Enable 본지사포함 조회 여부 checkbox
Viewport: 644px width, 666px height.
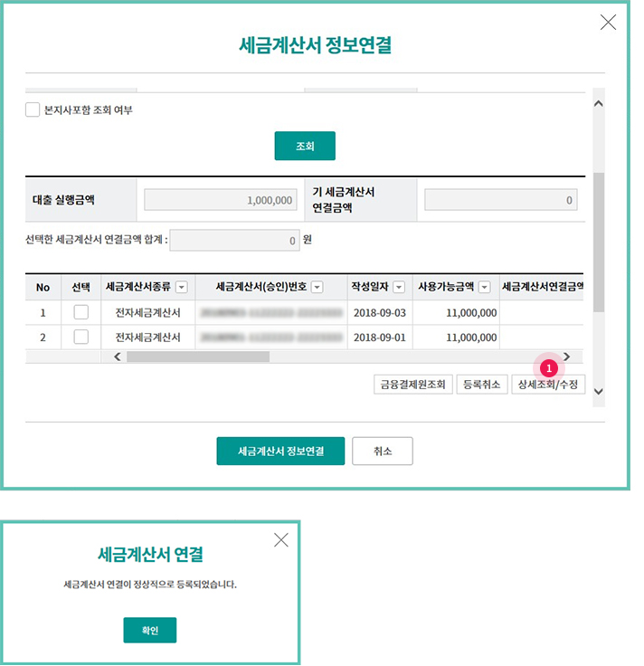33,110
